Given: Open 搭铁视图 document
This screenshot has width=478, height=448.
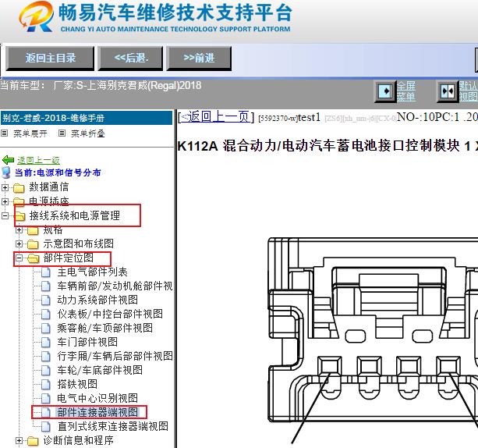Looking at the screenshot, I should pyautogui.click(x=77, y=384).
